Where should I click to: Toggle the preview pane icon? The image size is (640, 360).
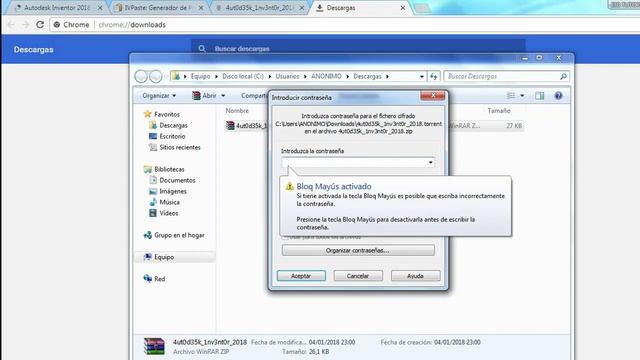pyautogui.click(x=540, y=96)
